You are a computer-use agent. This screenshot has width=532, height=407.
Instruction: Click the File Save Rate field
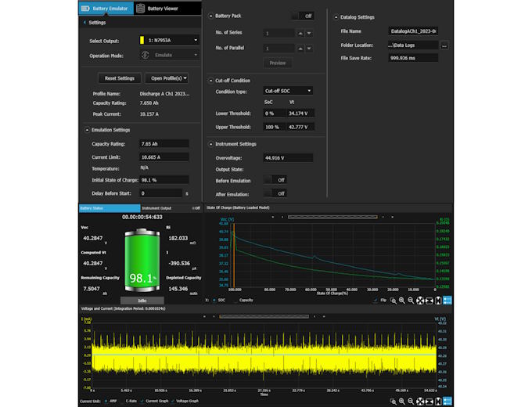[x=413, y=58]
